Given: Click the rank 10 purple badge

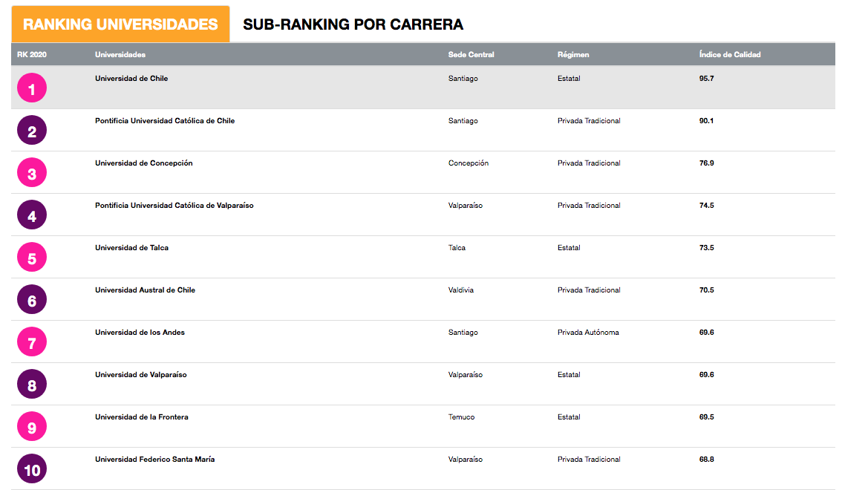Looking at the screenshot, I should pyautogui.click(x=32, y=469).
